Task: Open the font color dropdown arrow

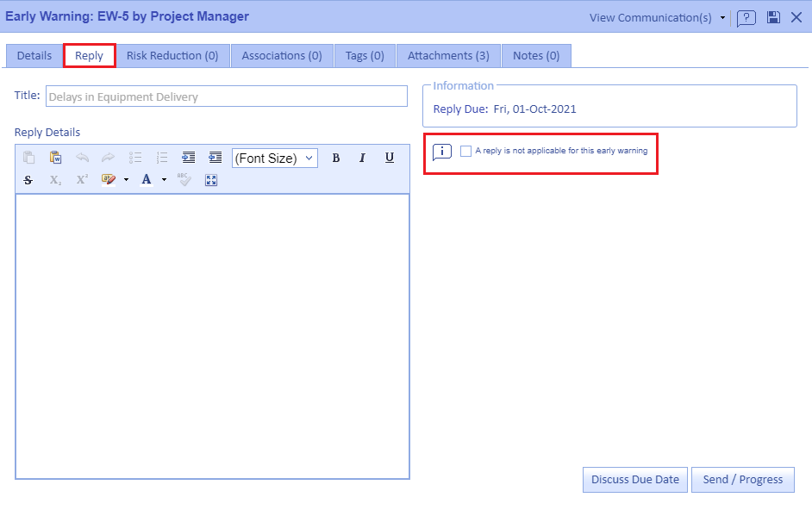Action: click(164, 180)
